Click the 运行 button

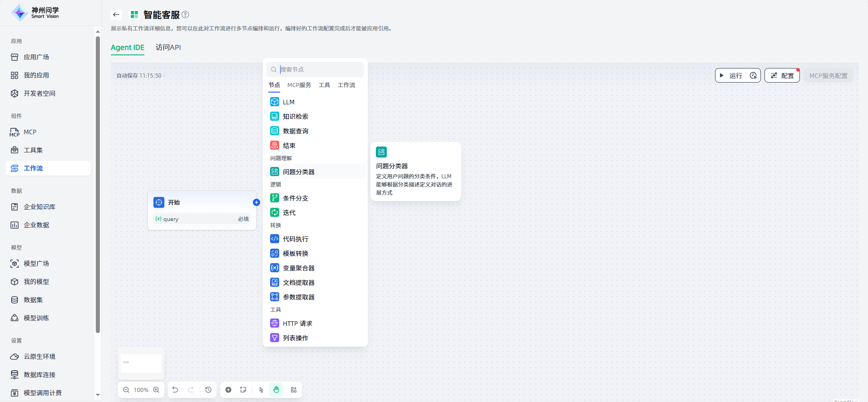(731, 75)
